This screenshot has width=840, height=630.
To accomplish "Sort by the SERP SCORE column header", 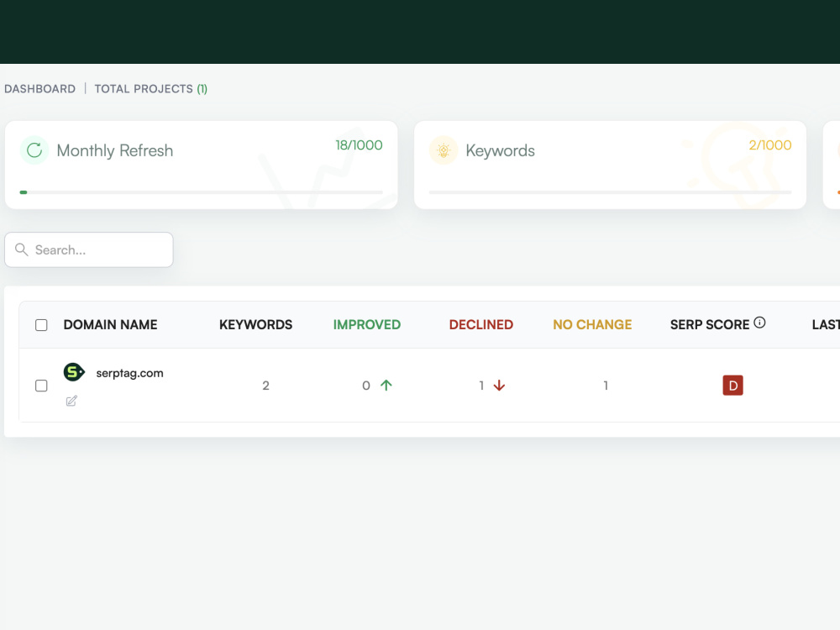I will (710, 324).
